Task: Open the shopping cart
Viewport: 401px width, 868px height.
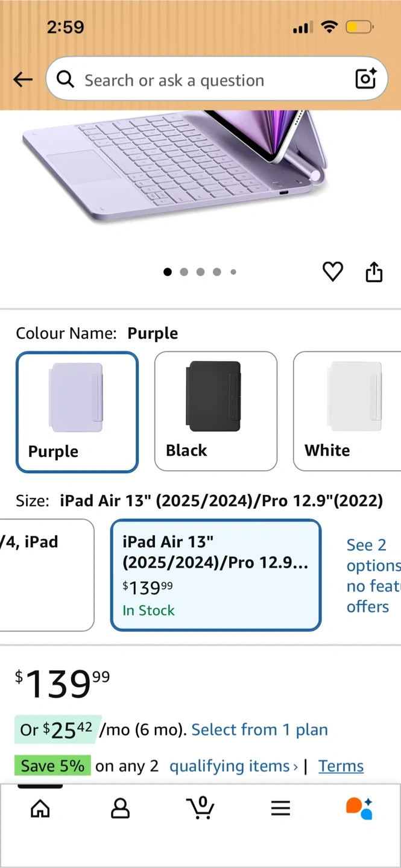Action: pos(200,808)
